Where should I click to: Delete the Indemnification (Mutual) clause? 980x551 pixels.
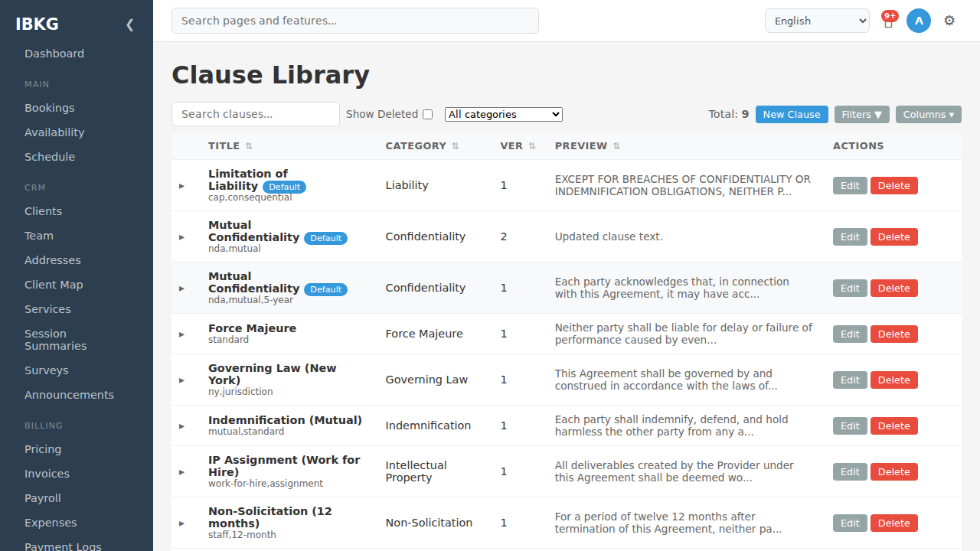pyautogui.click(x=893, y=425)
